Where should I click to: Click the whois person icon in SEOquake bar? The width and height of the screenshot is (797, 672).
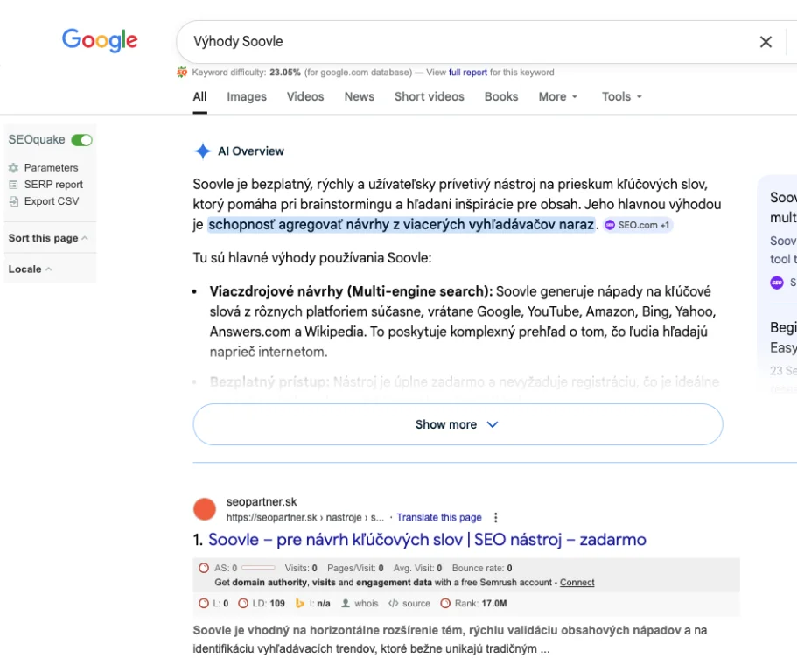click(346, 603)
